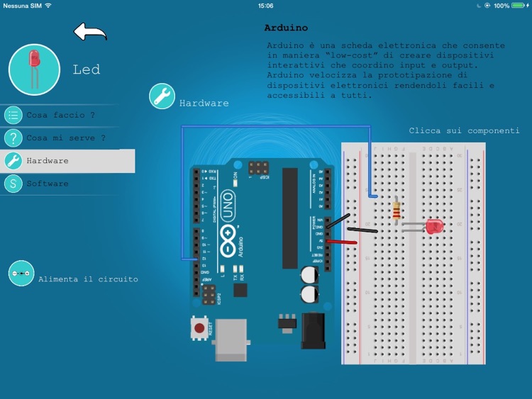Viewport: 532px width, 399px height.
Task: Click the red LED on the breadboard
Action: coord(434,227)
